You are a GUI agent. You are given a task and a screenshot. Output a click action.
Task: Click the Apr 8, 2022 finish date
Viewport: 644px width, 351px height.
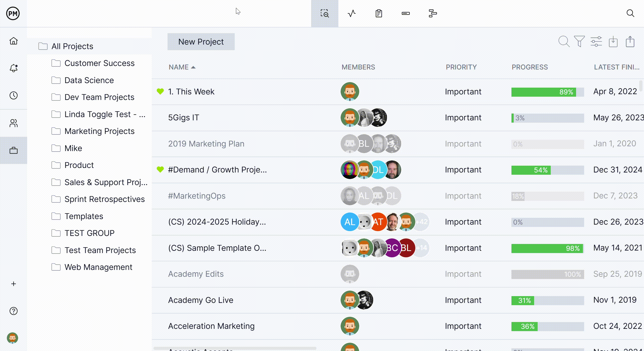click(615, 91)
